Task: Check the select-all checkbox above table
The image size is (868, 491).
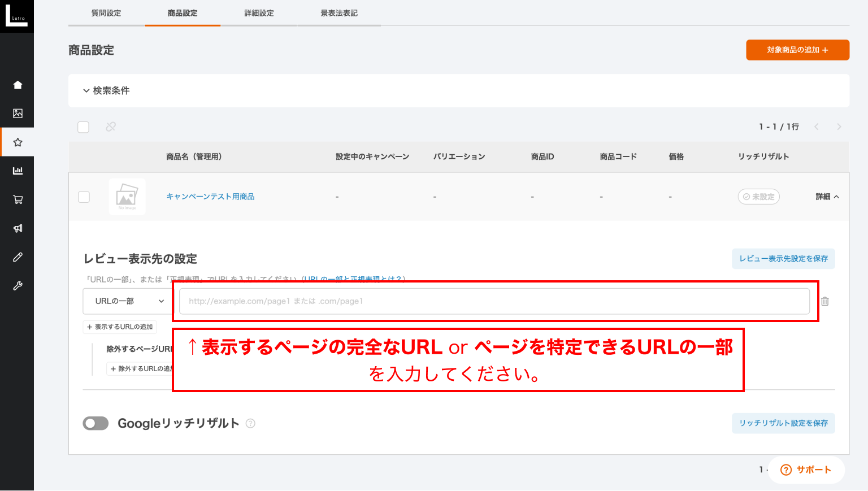Action: pos(84,127)
